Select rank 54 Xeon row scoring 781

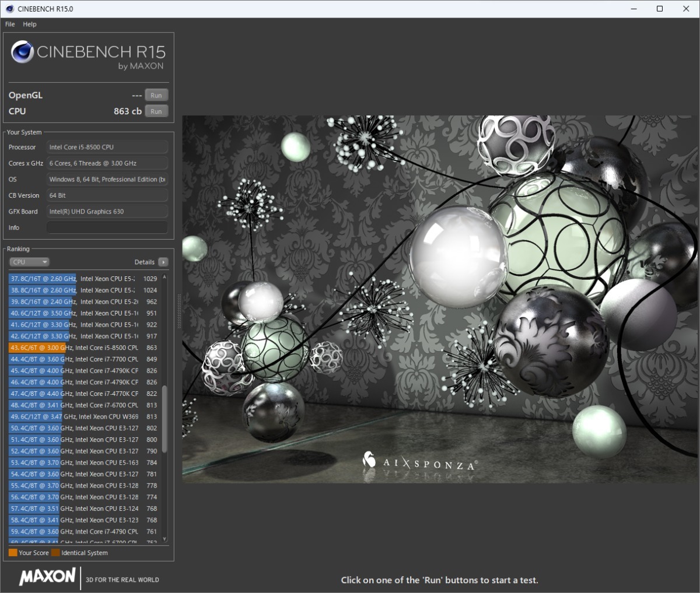click(x=84, y=474)
